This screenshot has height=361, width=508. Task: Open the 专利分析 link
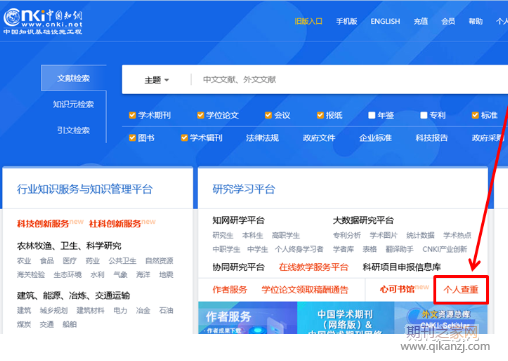pos(347,235)
